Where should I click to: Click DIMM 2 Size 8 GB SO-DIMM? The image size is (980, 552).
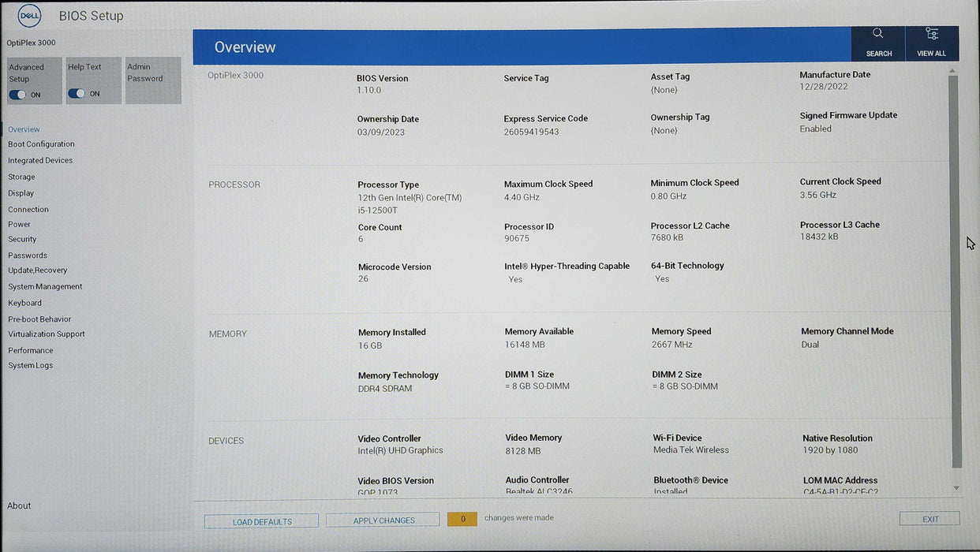click(685, 386)
